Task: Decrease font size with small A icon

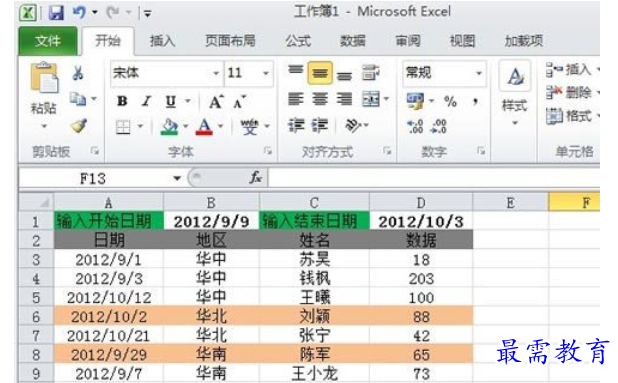Action: tap(239, 102)
